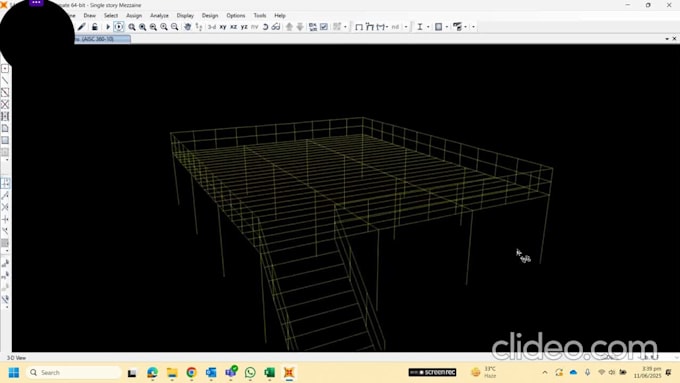Open the Design menu
Viewport: 680px width, 383px height.
[210, 15]
